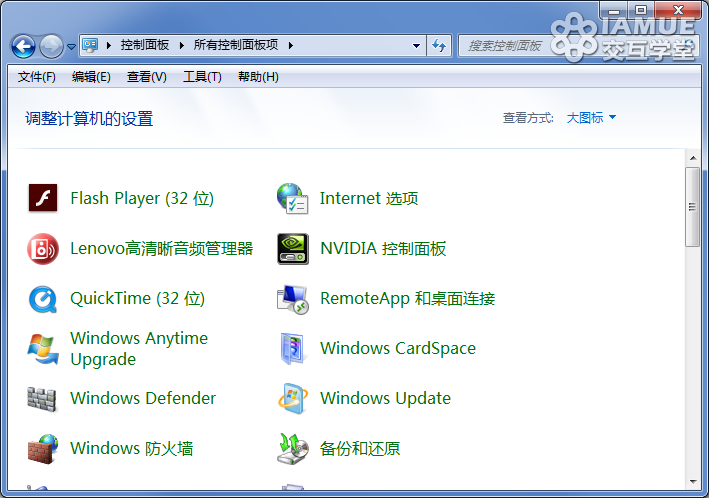The height and width of the screenshot is (498, 709).
Task: Open Lenovo高清晰音频管理器 speaker icon
Action: coord(43,248)
